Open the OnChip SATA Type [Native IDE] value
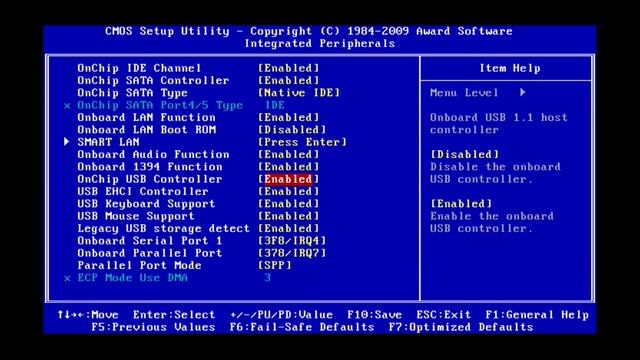 click(299, 93)
